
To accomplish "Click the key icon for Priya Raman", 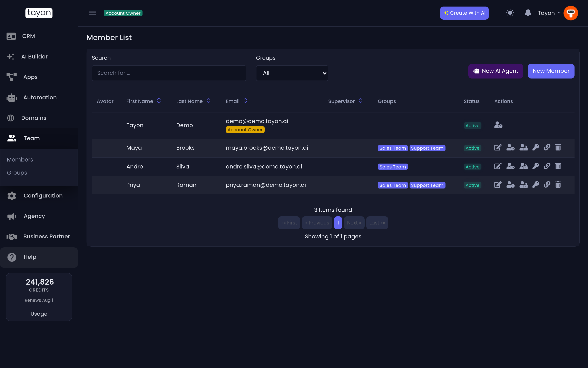I will click(x=536, y=185).
